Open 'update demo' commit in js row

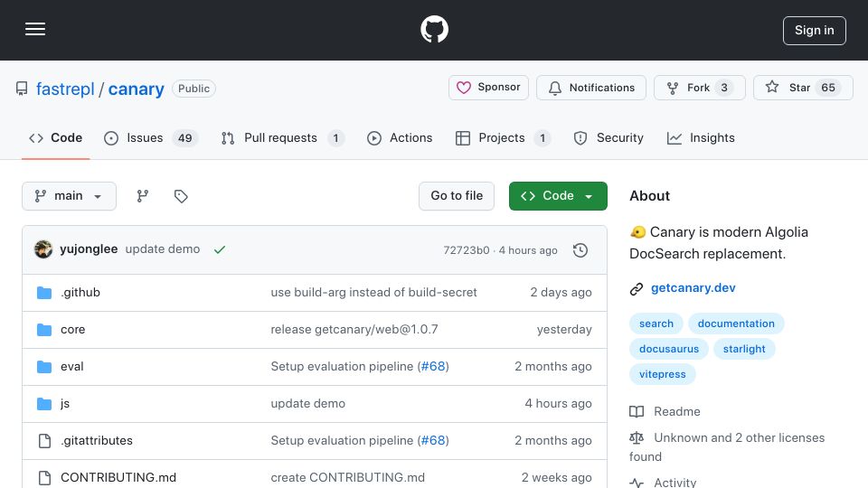pyautogui.click(x=307, y=403)
